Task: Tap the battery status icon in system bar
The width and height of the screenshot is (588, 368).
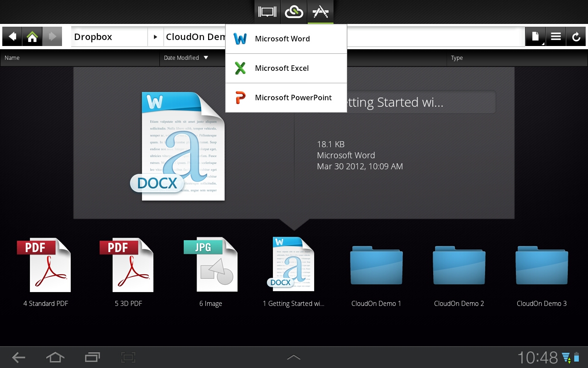Action: coord(577,357)
